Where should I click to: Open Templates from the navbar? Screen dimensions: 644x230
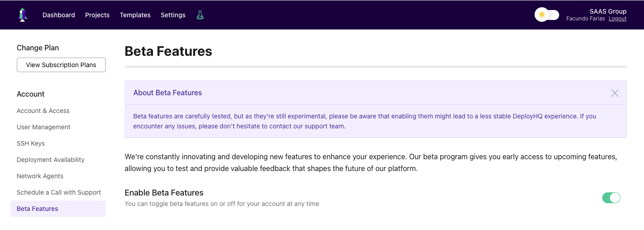[x=135, y=15]
